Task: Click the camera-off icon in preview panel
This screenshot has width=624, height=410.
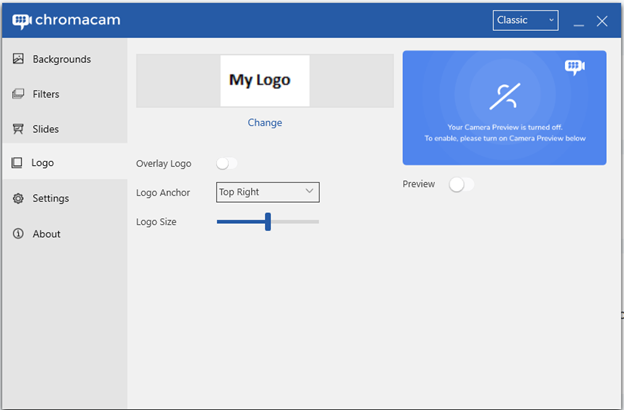Action: click(505, 96)
